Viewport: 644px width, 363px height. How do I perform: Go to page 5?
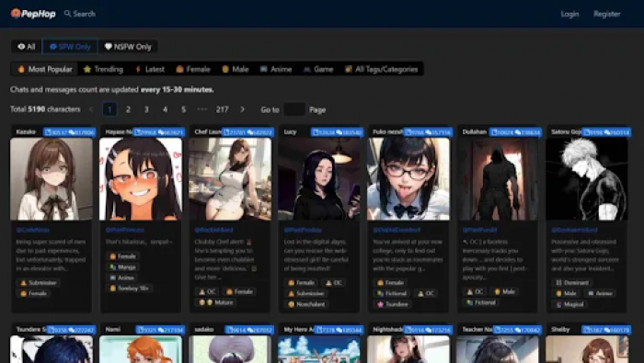click(184, 109)
